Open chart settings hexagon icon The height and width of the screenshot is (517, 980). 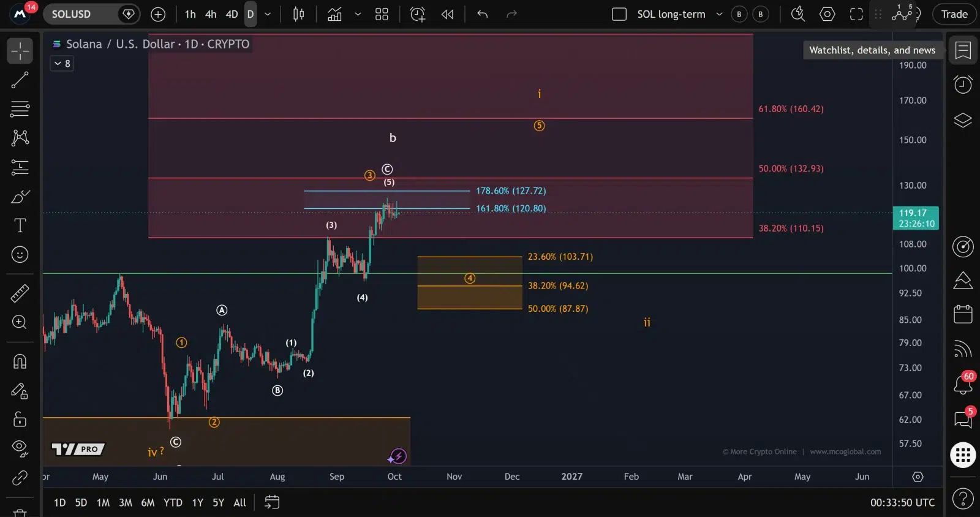pyautogui.click(x=827, y=14)
